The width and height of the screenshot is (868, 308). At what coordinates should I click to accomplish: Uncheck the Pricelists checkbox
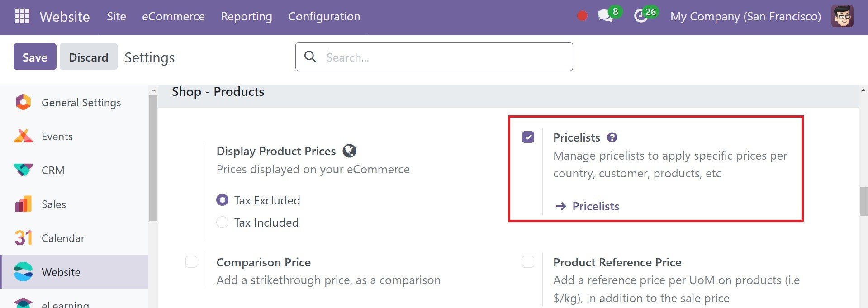click(528, 137)
